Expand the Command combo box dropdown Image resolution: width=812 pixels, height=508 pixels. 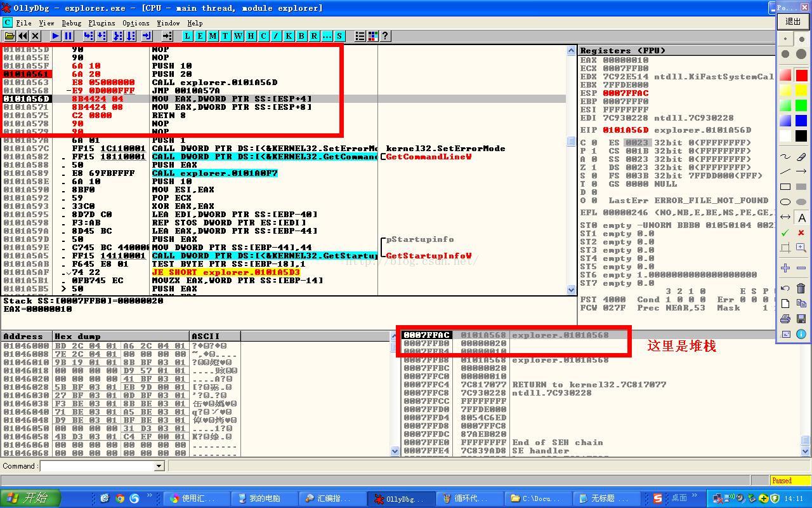point(159,466)
